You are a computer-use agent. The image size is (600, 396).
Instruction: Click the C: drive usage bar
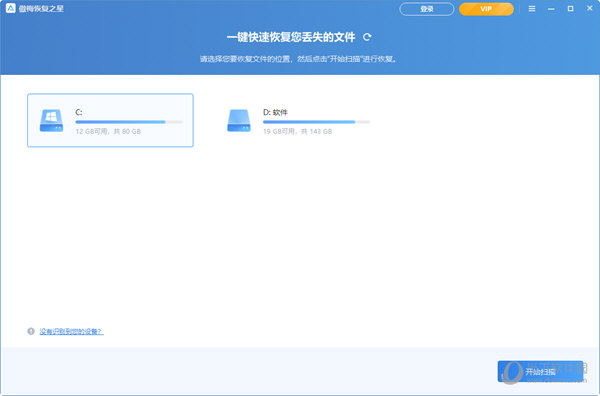point(129,122)
